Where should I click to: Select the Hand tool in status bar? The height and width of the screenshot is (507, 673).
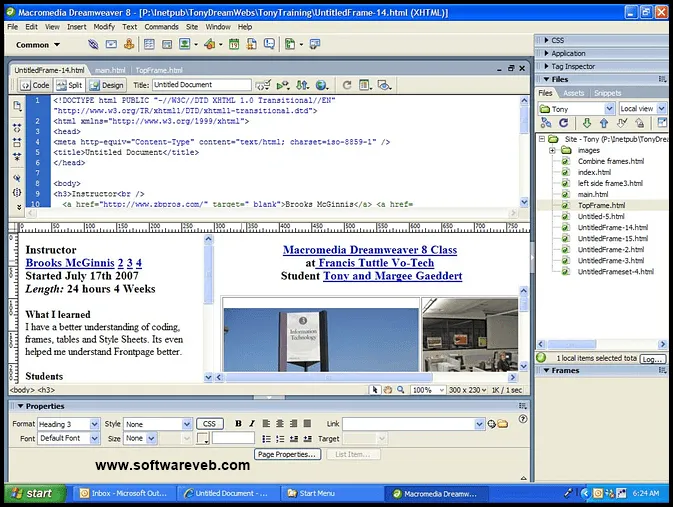388,390
